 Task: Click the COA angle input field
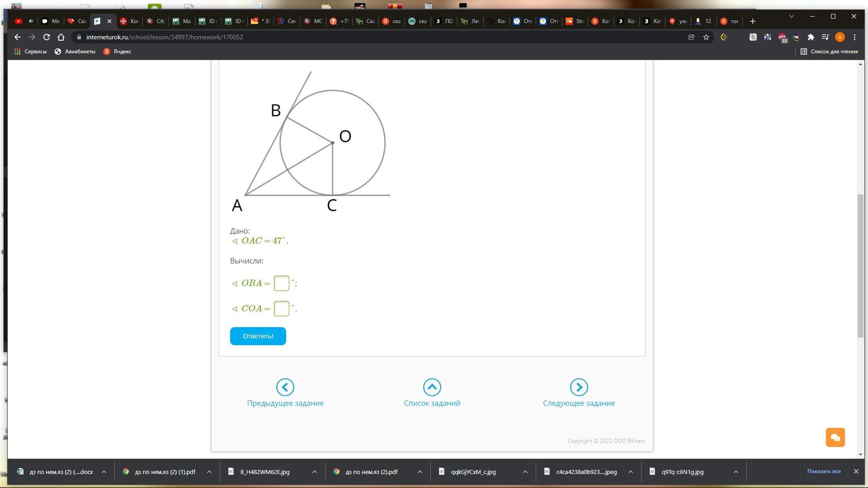[281, 309]
